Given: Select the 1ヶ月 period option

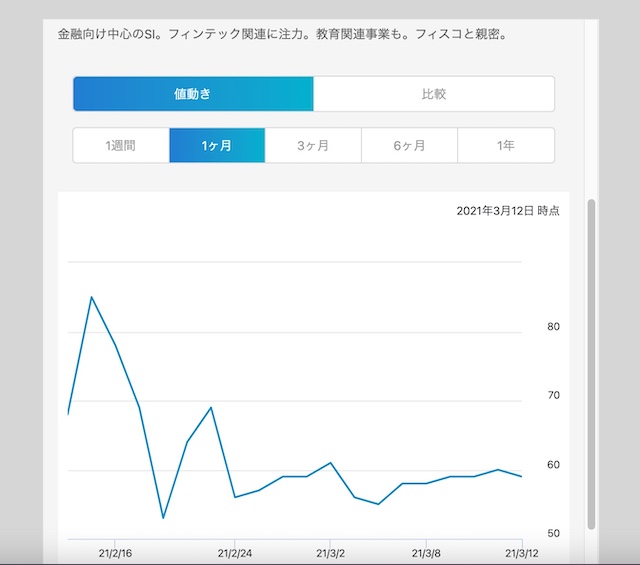Looking at the screenshot, I should point(217,145).
